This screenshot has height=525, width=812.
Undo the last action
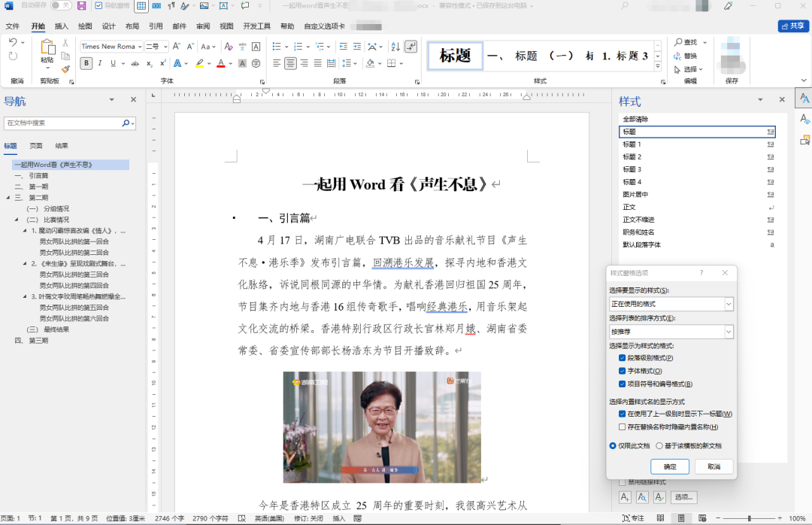13,43
